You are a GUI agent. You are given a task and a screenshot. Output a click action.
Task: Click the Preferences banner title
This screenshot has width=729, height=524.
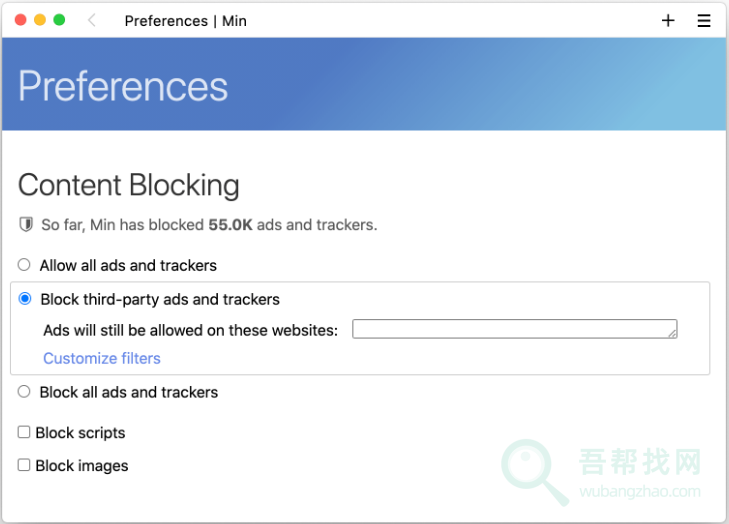click(x=123, y=86)
